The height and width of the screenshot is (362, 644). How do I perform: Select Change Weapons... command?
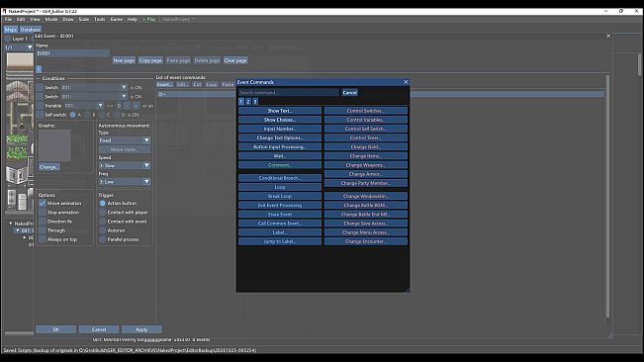(x=366, y=165)
